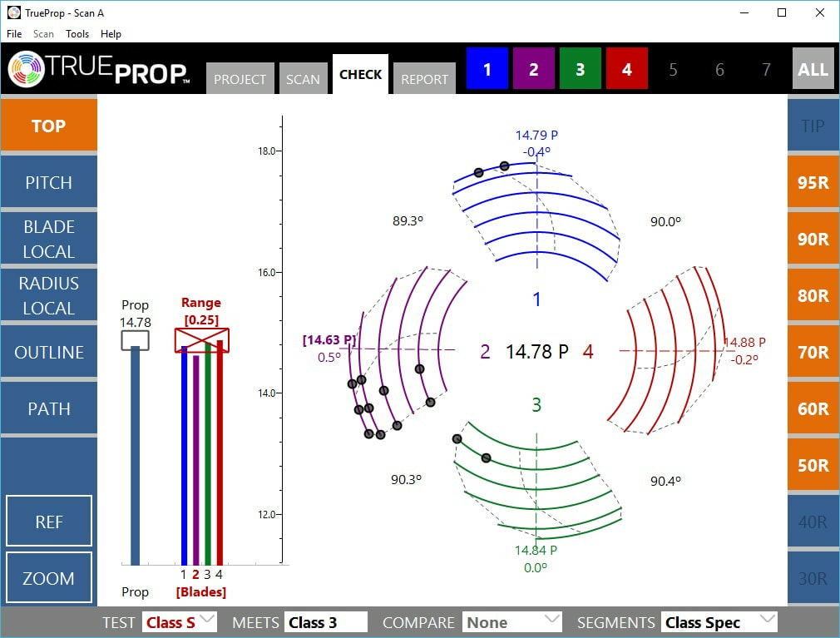
Task: Toggle blade 2 purple button
Action: (x=534, y=70)
